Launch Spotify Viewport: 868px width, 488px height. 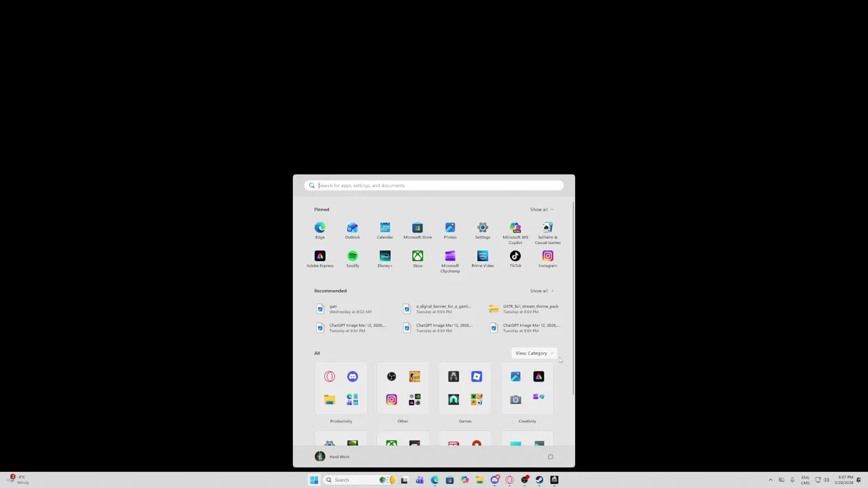click(x=353, y=259)
